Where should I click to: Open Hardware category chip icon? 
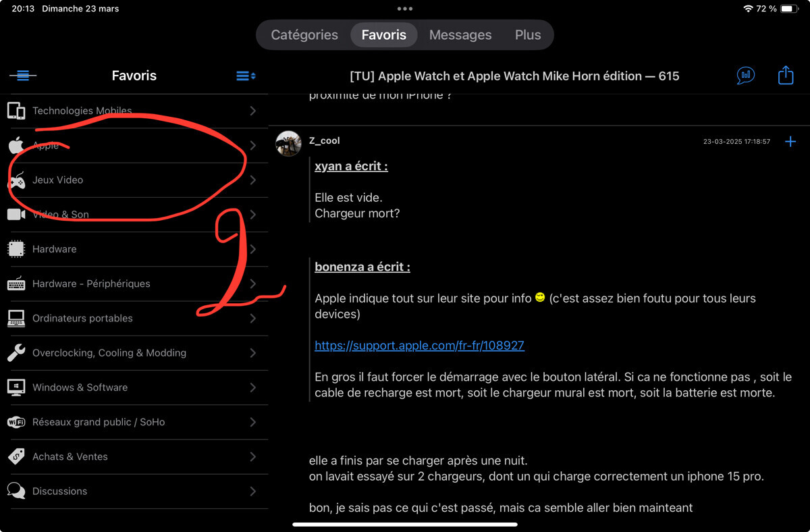(x=16, y=249)
